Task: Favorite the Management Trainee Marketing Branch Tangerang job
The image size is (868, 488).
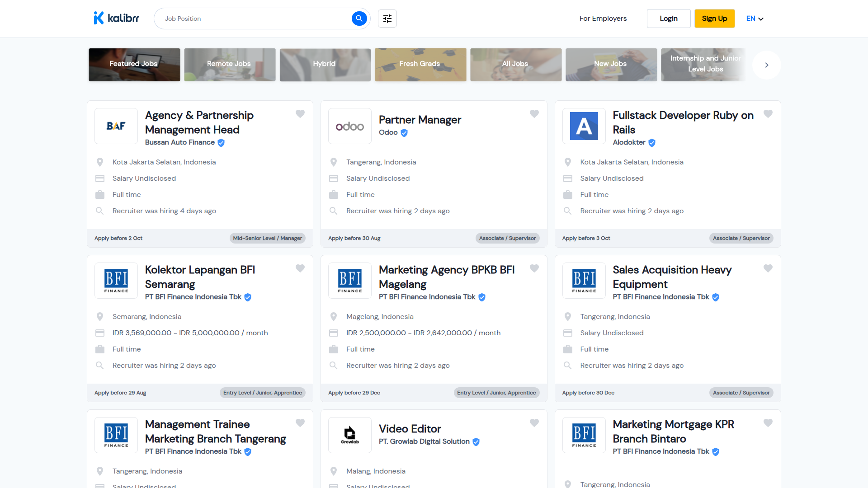Action: click(x=300, y=423)
